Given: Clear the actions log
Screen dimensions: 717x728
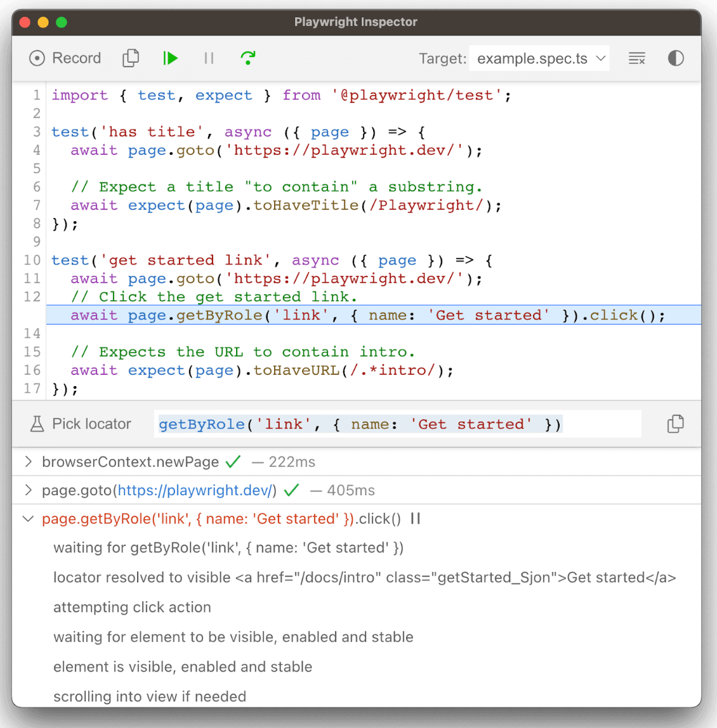Looking at the screenshot, I should pyautogui.click(x=637, y=58).
